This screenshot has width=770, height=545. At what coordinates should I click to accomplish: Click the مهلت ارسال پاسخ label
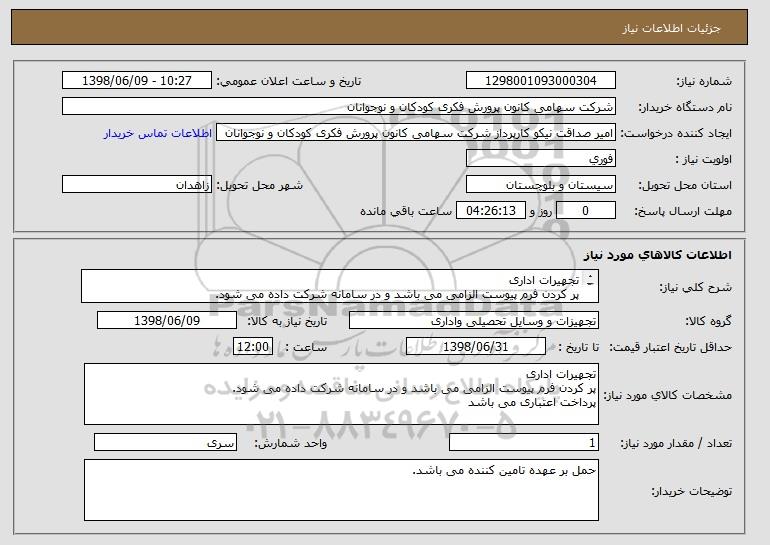pos(683,211)
